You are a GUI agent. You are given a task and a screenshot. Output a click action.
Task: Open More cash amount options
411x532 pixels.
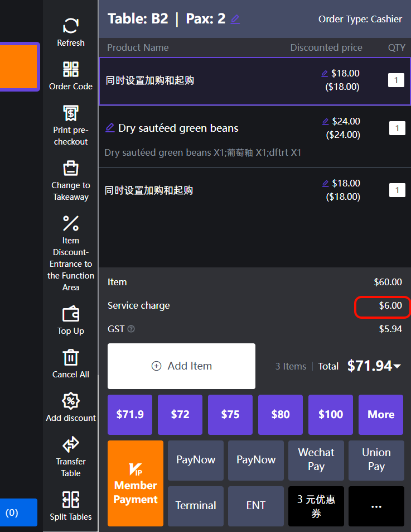coord(380,415)
